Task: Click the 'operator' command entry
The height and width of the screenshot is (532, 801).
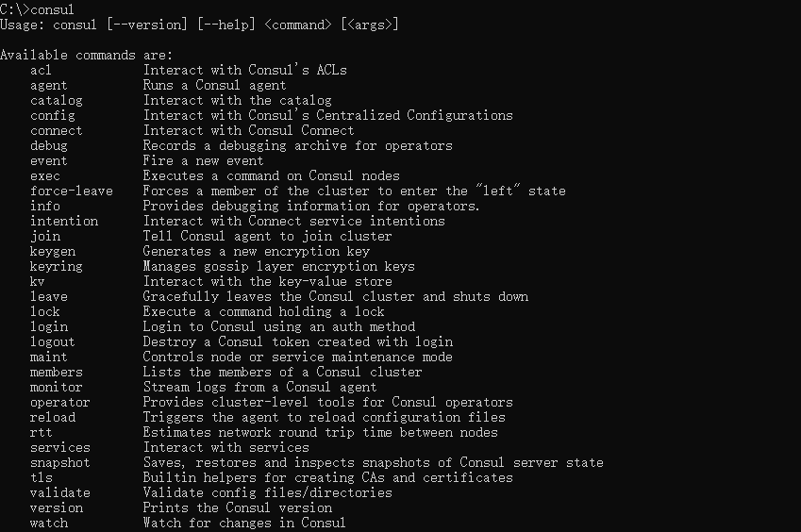Action: (x=59, y=402)
